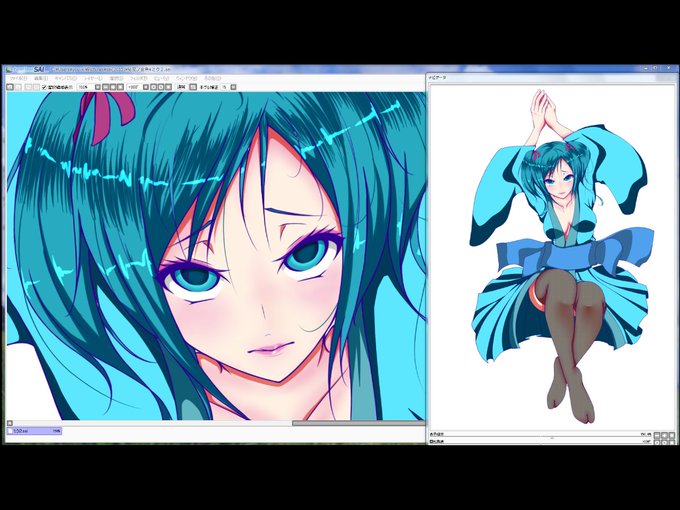Click the navigator preview thumbnail
The image size is (680, 510).
coord(552,256)
